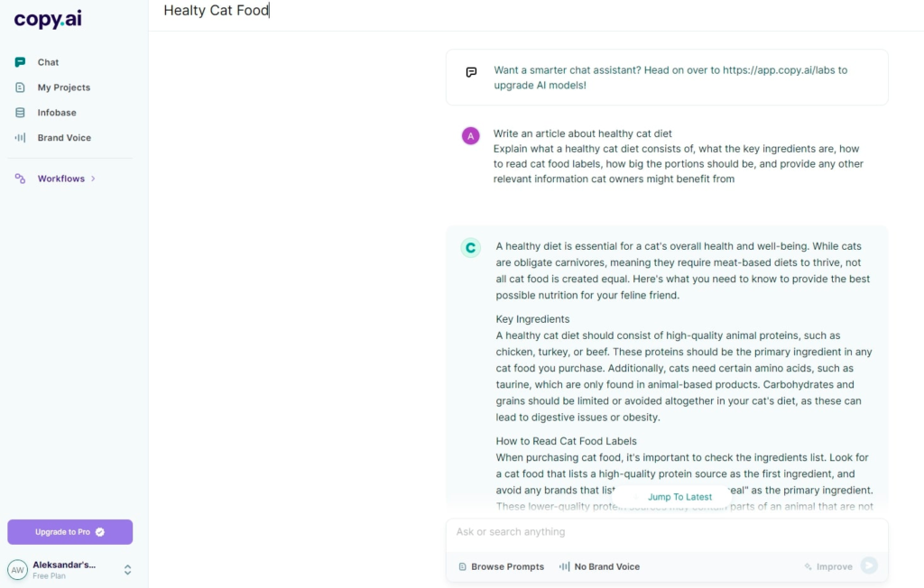This screenshot has width=924, height=588.
Task: Click the Workflows icon in the sidebar
Action: coord(20,179)
